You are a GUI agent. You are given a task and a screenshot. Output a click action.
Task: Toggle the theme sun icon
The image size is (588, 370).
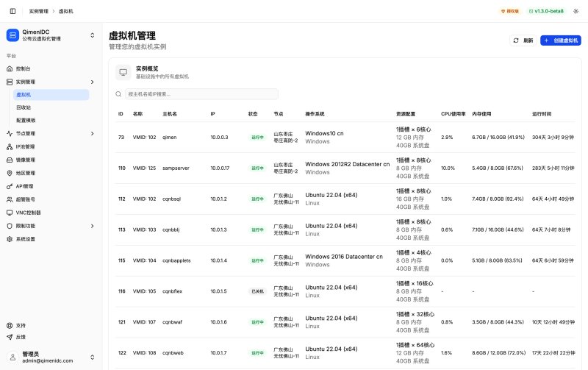tap(576, 11)
